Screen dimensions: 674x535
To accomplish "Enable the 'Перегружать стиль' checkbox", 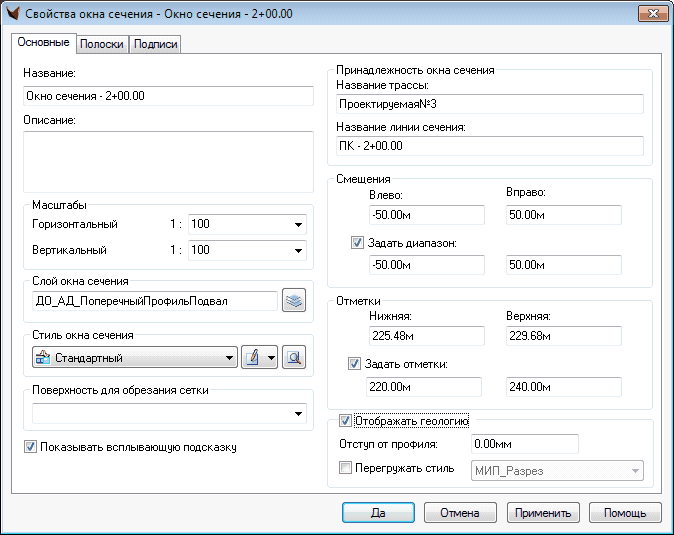I will point(346,468).
